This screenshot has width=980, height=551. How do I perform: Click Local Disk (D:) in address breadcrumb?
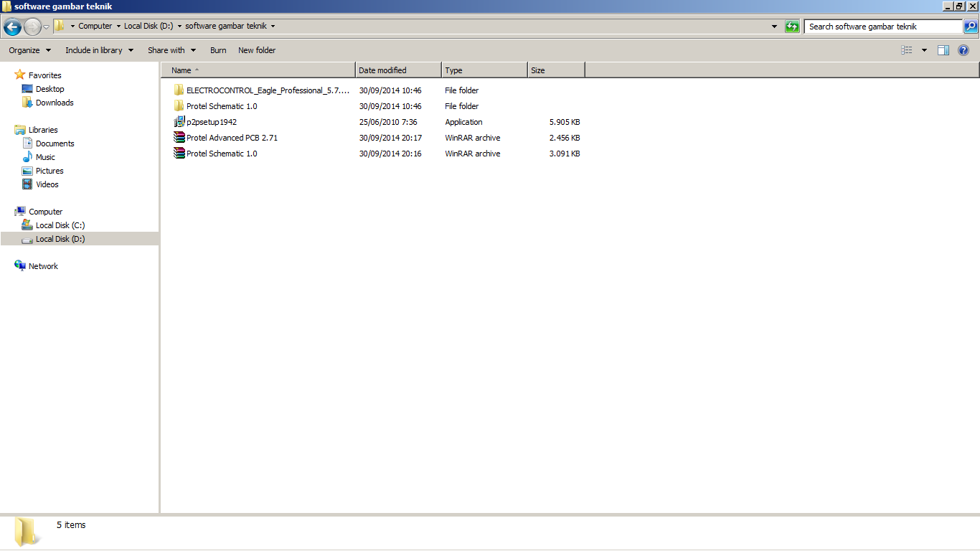[149, 26]
